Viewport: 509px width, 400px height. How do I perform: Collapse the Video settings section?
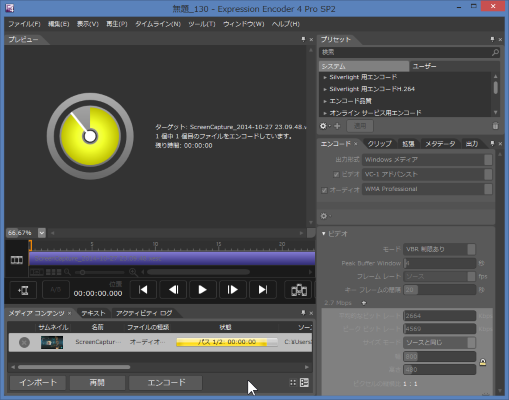323,234
